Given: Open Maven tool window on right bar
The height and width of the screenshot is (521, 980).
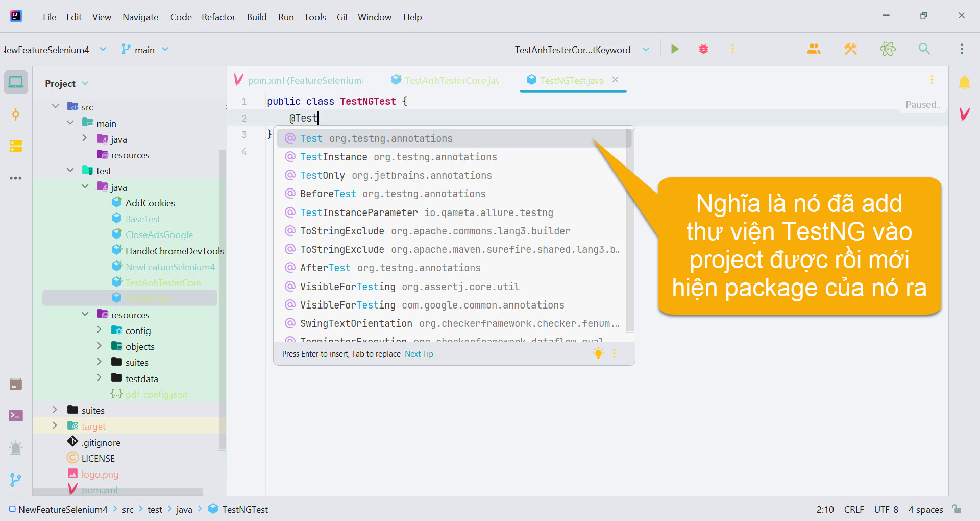Looking at the screenshot, I should click(x=964, y=114).
